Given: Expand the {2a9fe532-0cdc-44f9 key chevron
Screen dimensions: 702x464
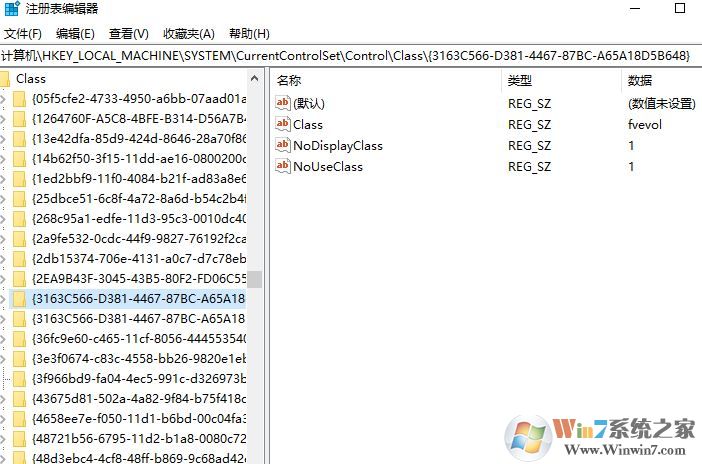Looking at the screenshot, I should pos(3,239).
